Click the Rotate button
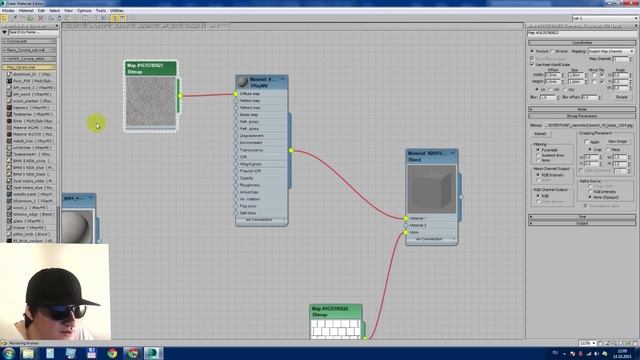This screenshot has width=640, height=360. click(621, 97)
